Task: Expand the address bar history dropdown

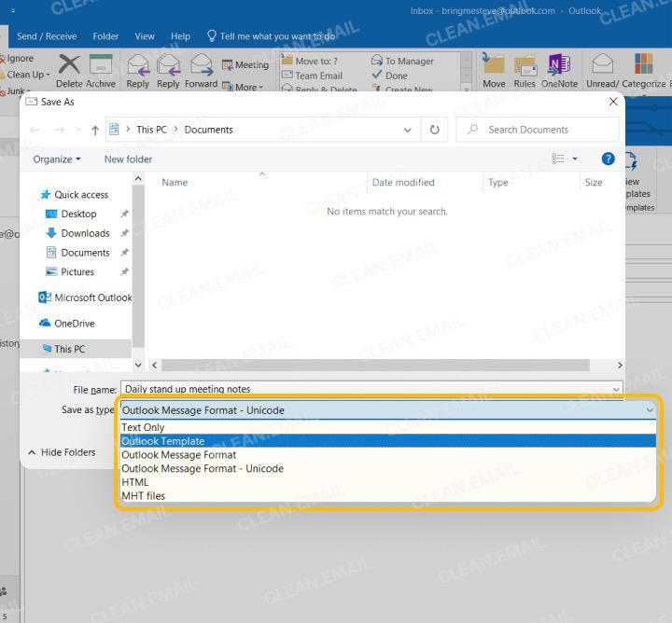Action: tap(408, 130)
